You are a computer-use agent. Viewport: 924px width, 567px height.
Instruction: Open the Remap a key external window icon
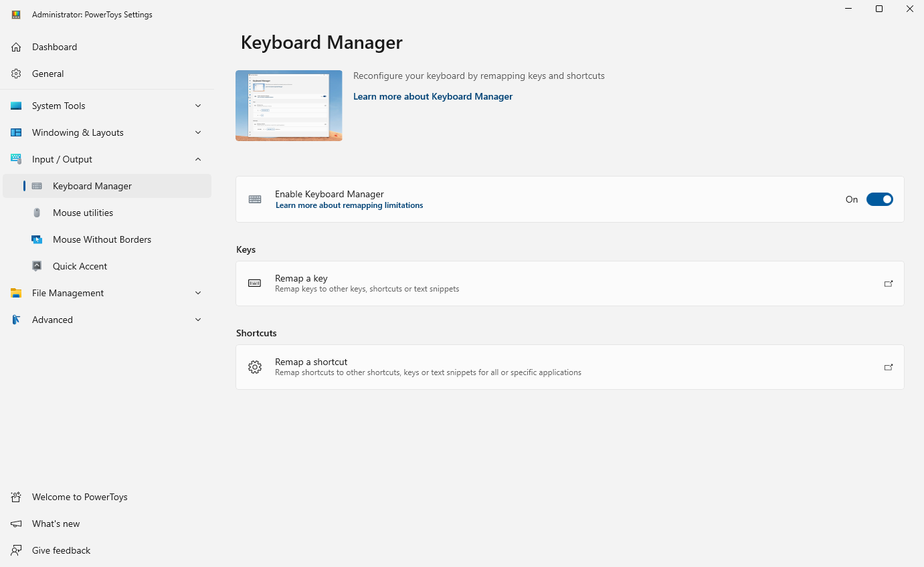(x=889, y=283)
